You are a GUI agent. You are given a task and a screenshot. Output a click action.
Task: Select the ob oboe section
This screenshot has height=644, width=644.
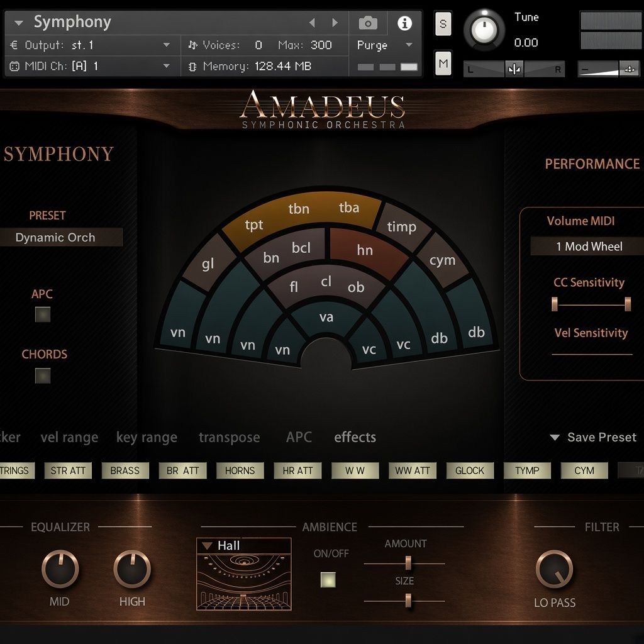356,287
